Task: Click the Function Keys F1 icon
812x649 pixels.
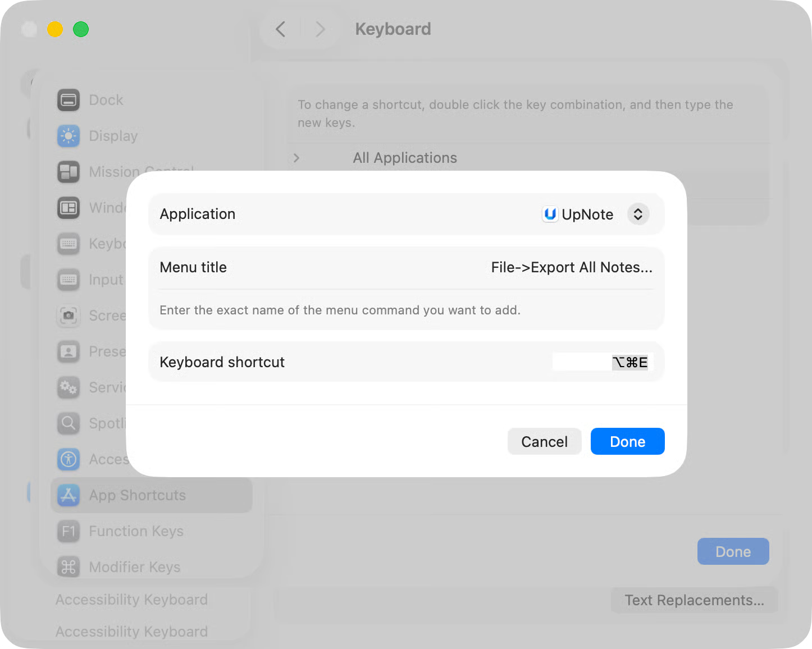Action: (x=69, y=531)
